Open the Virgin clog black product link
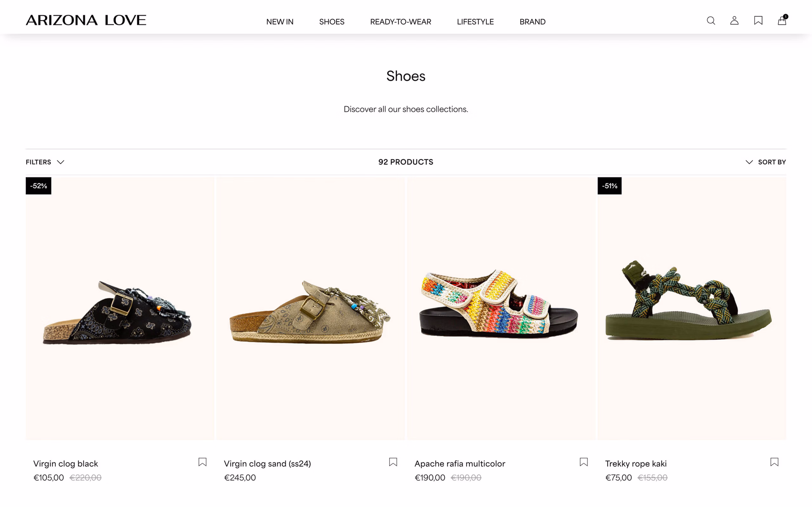The image size is (812, 507). pyautogui.click(x=65, y=464)
